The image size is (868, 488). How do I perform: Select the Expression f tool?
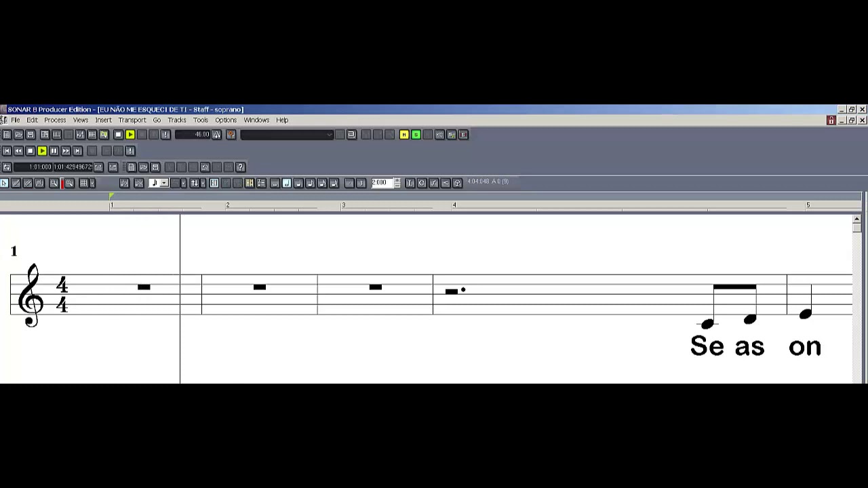(x=433, y=183)
